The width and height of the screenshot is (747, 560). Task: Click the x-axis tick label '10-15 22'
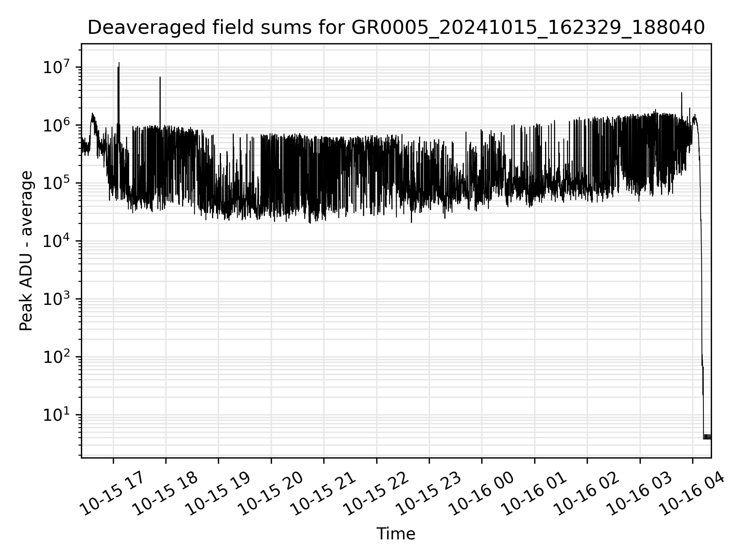pos(375,494)
